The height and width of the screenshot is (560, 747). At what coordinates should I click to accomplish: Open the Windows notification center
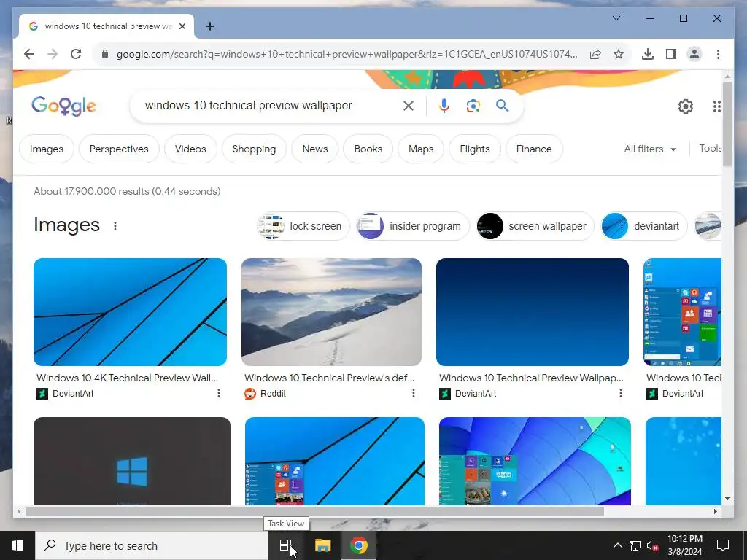coord(723,545)
